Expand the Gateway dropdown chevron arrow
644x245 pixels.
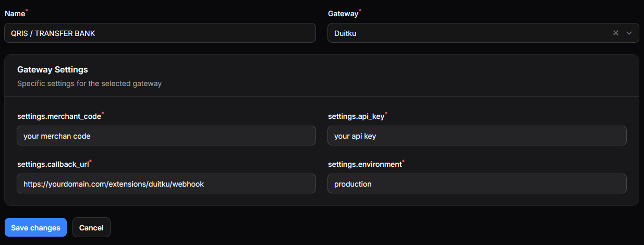629,33
